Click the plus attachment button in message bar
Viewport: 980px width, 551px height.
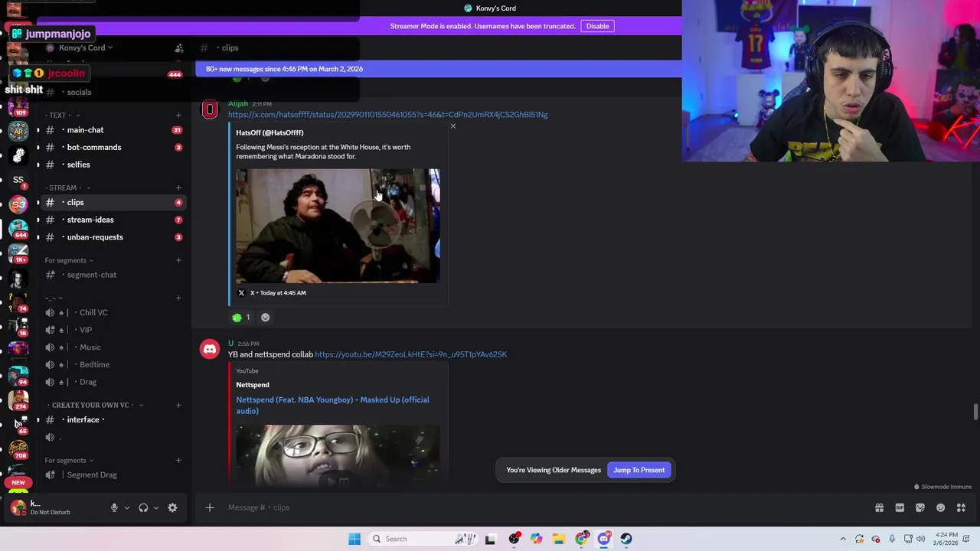[x=209, y=507]
